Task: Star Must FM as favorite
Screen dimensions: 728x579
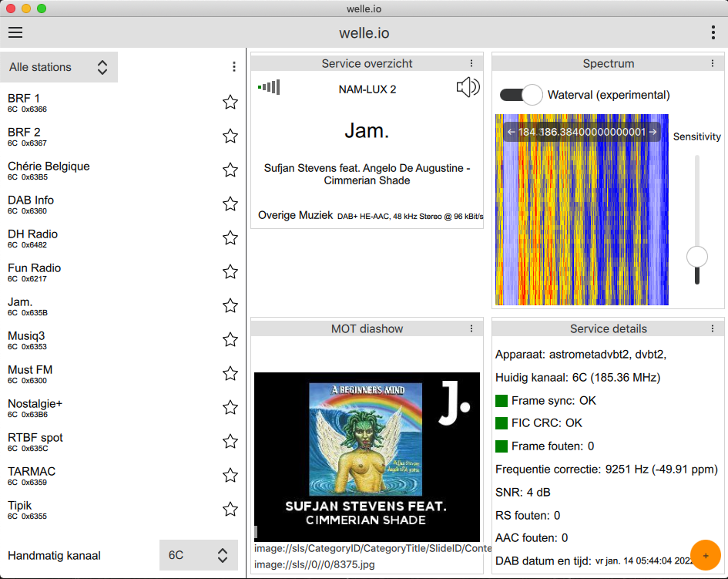Action: [x=230, y=374]
